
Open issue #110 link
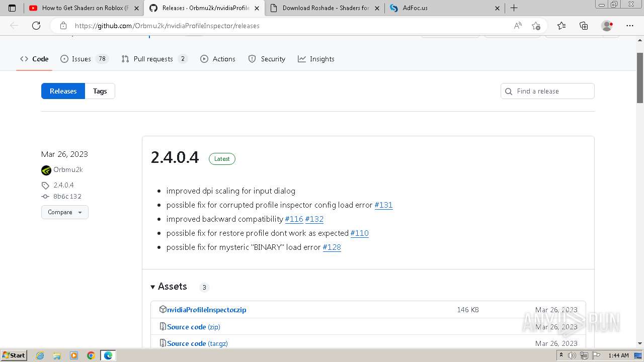[x=359, y=233]
